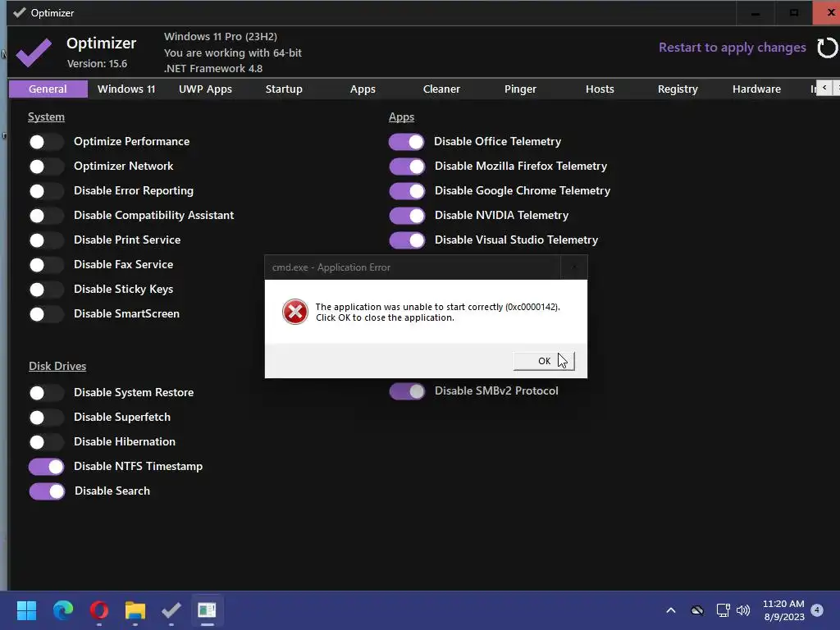Switch to the Cleaner tab

[x=441, y=89]
